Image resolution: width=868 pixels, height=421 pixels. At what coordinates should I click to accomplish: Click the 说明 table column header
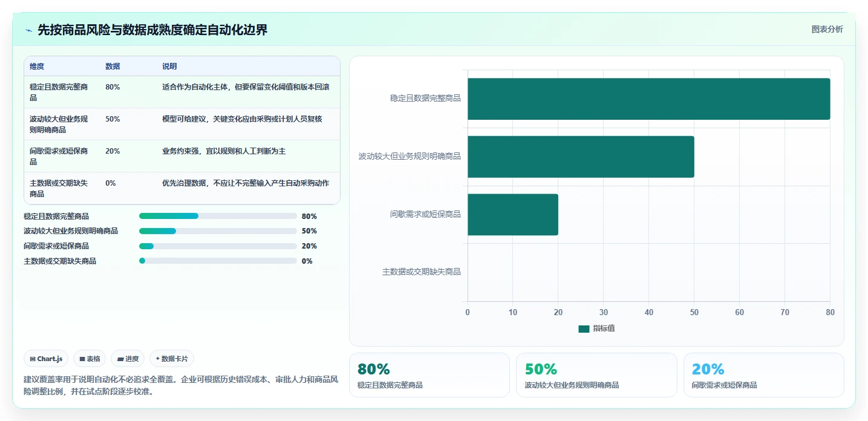click(169, 67)
